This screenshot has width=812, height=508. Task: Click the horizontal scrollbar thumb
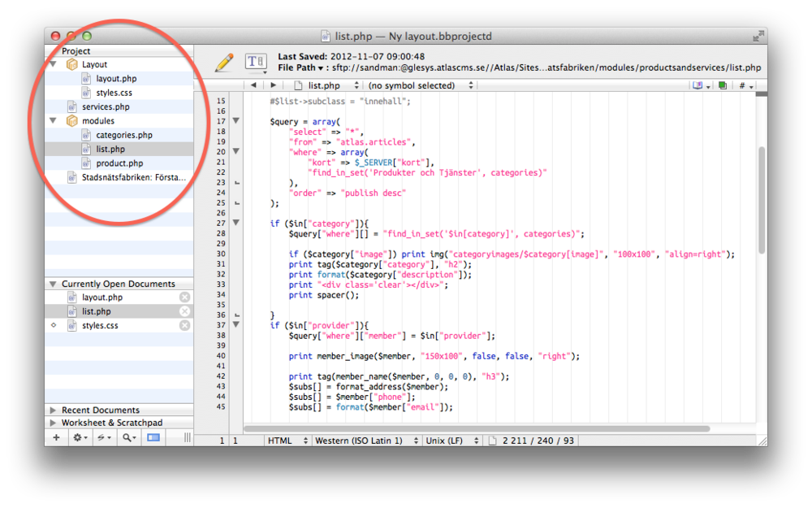point(477,428)
